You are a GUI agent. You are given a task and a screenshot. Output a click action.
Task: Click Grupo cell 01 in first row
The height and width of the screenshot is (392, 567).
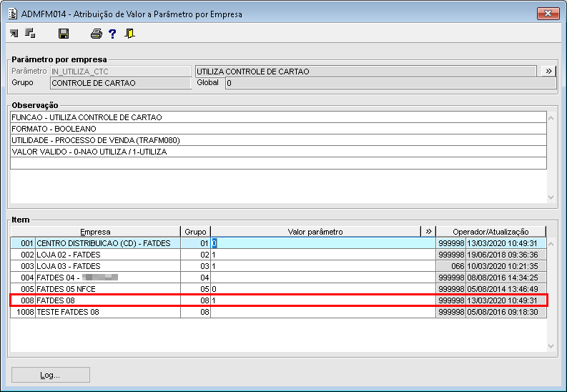pyautogui.click(x=196, y=243)
